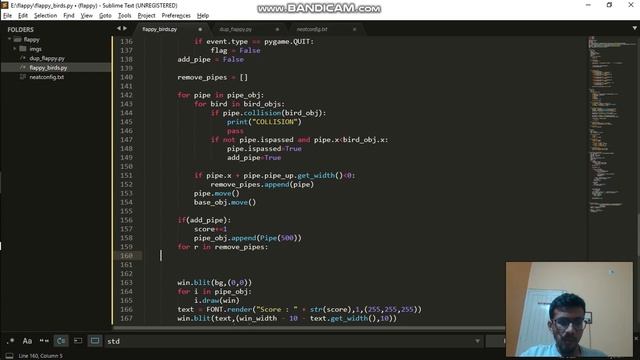This screenshot has height=360, width=640.
Task: Click the flappy folder icon
Action: (18, 40)
